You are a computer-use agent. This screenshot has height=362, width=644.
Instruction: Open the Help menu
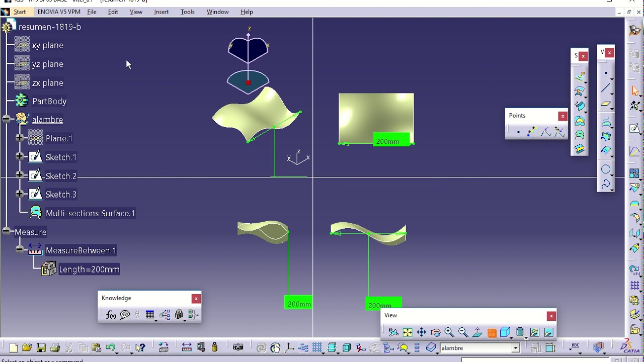pyautogui.click(x=247, y=12)
